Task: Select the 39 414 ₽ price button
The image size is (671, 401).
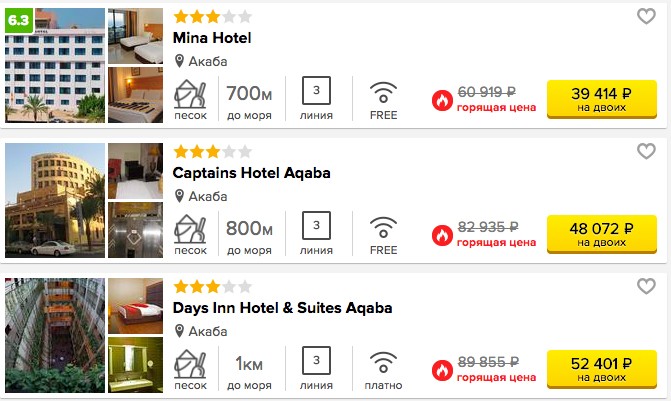Action: pyautogui.click(x=602, y=99)
